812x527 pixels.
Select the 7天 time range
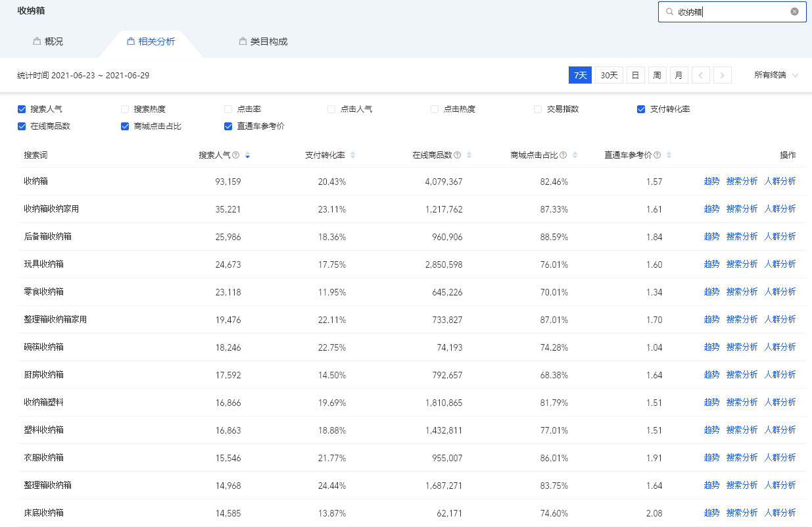[580, 75]
